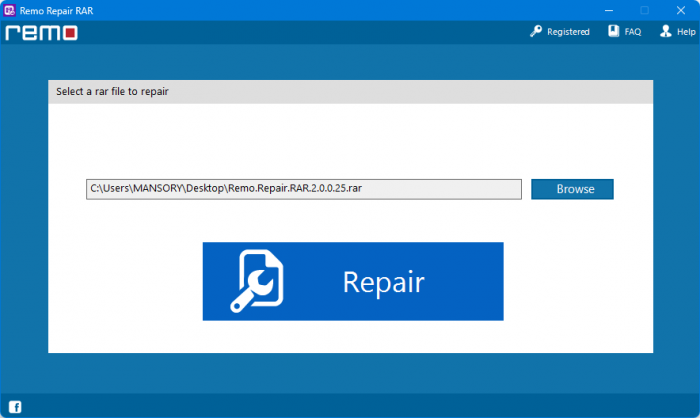
Task: Click the Browse button
Action: point(572,189)
